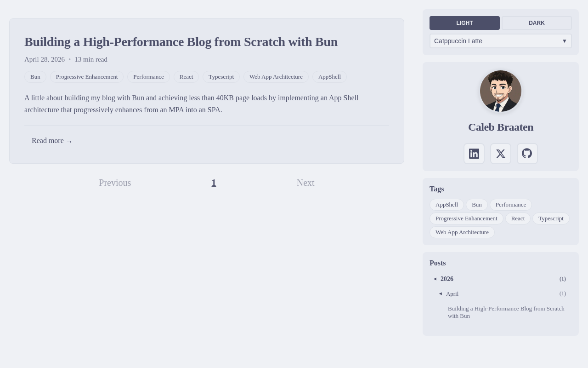Open the X (Twitter) profile icon
The image size is (588, 368).
click(501, 154)
